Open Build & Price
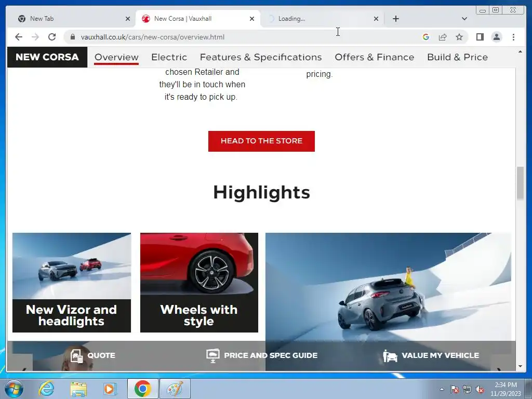The width and height of the screenshot is (532, 399). tap(457, 57)
